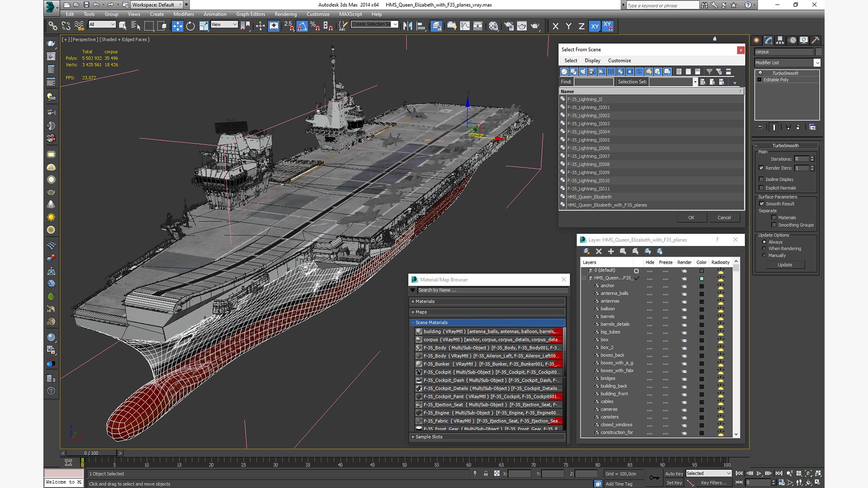
Task: Add selected objects to layer plus icon
Action: pos(611,251)
